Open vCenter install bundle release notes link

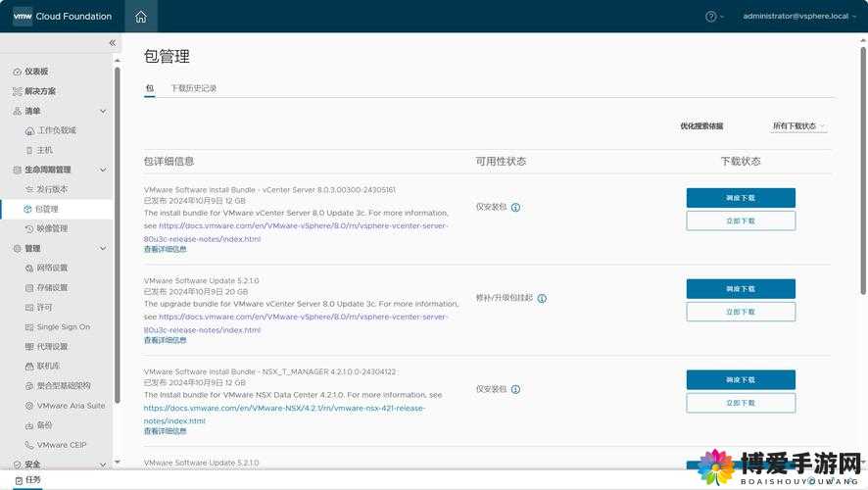(x=296, y=232)
